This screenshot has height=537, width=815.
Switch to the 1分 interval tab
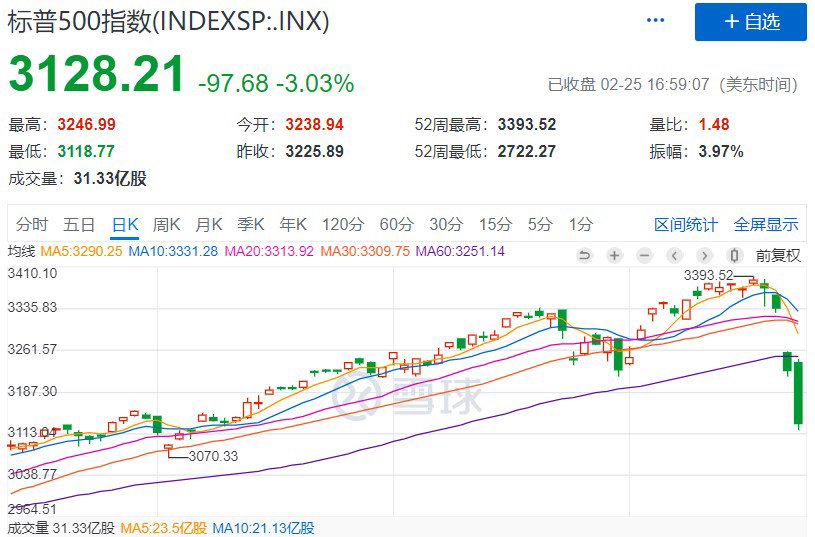tap(581, 225)
